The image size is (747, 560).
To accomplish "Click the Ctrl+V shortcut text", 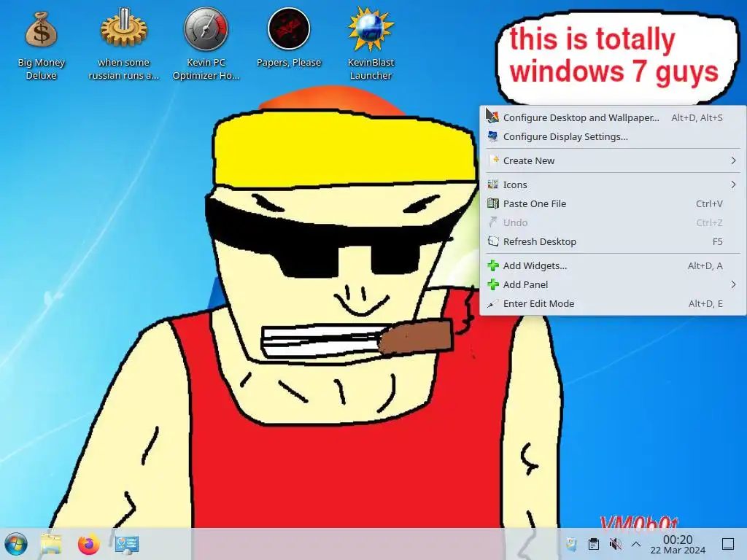I will 709,203.
